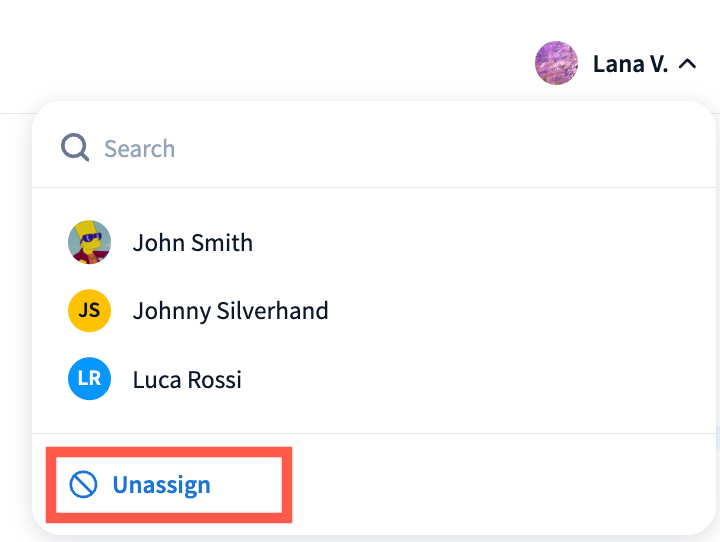Click Lana V.'s purple profile avatar
This screenshot has height=542, width=720.
pos(556,64)
